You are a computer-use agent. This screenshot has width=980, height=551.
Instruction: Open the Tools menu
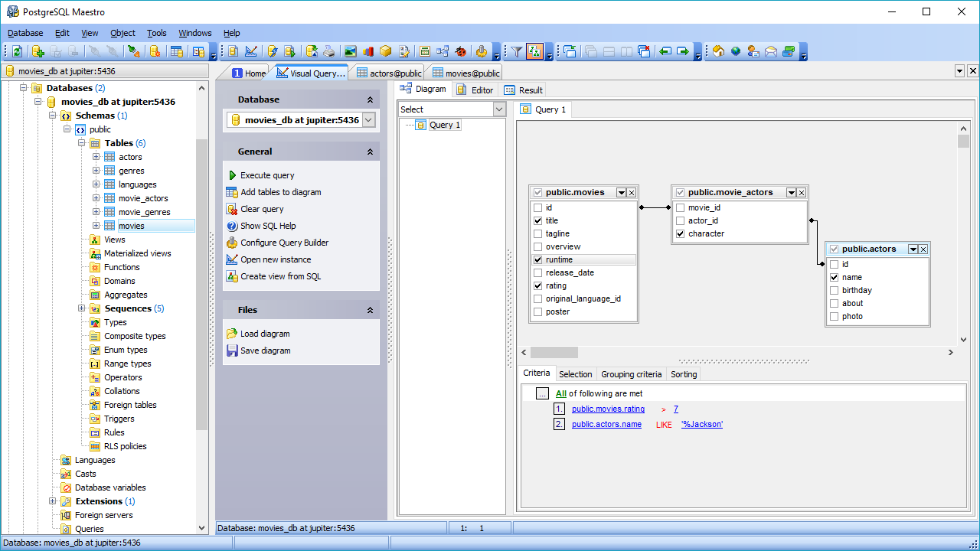156,33
